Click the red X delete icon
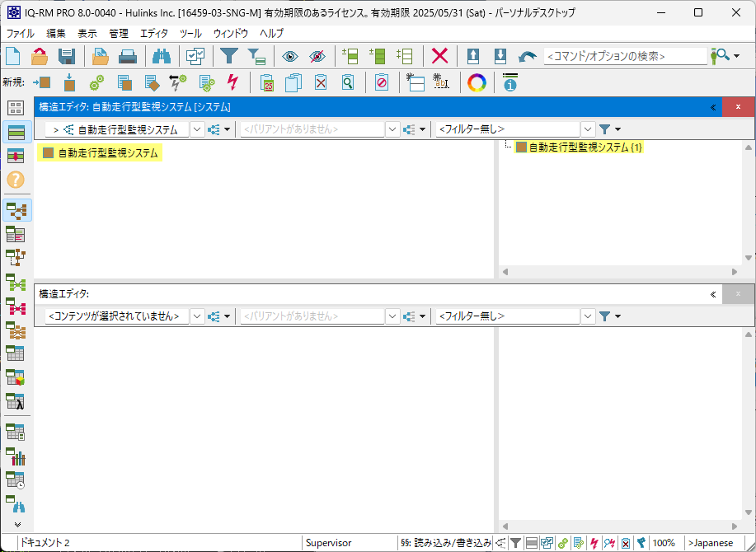 440,56
